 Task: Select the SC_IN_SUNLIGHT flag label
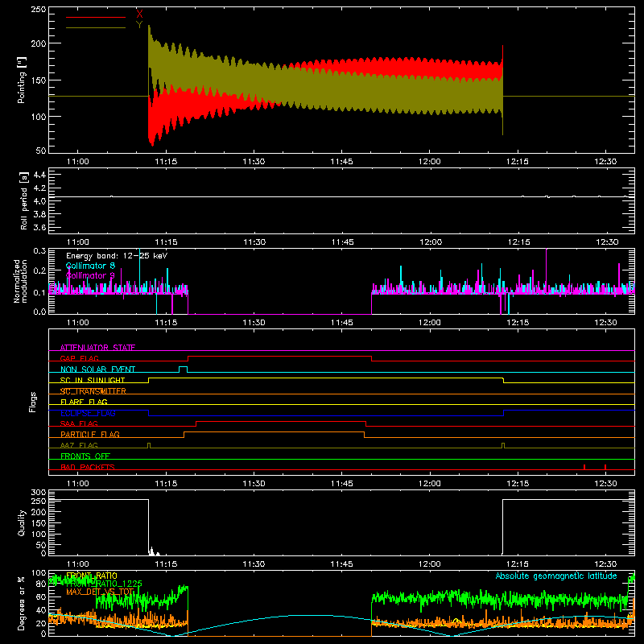(93, 380)
